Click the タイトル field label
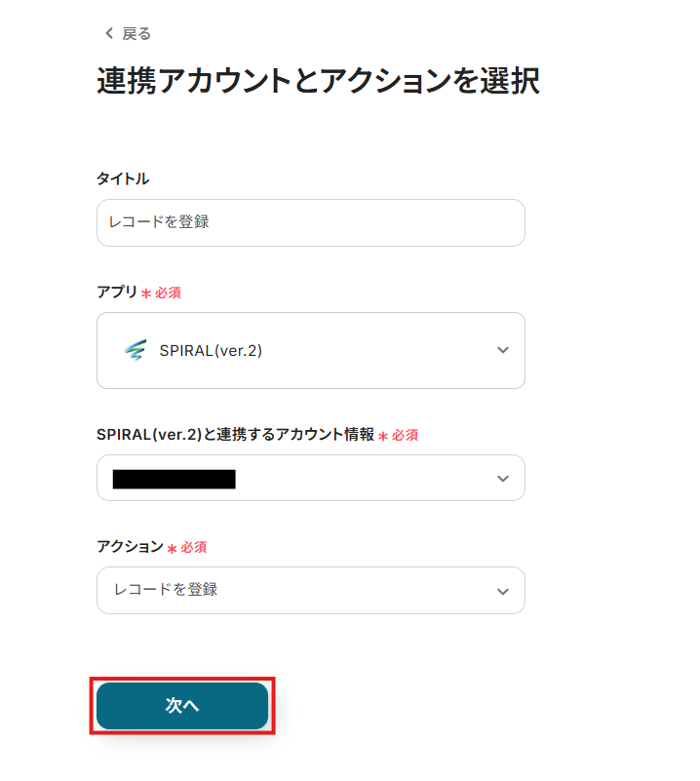This screenshot has width=700, height=781. pyautogui.click(x=123, y=178)
